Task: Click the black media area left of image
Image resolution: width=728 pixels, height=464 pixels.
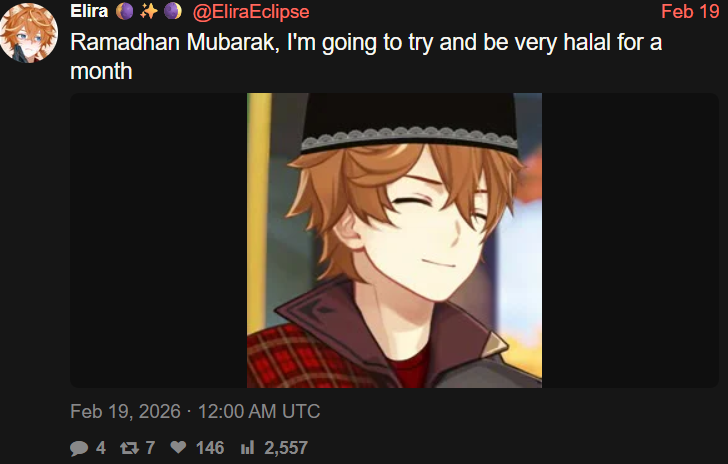Action: coord(158,240)
